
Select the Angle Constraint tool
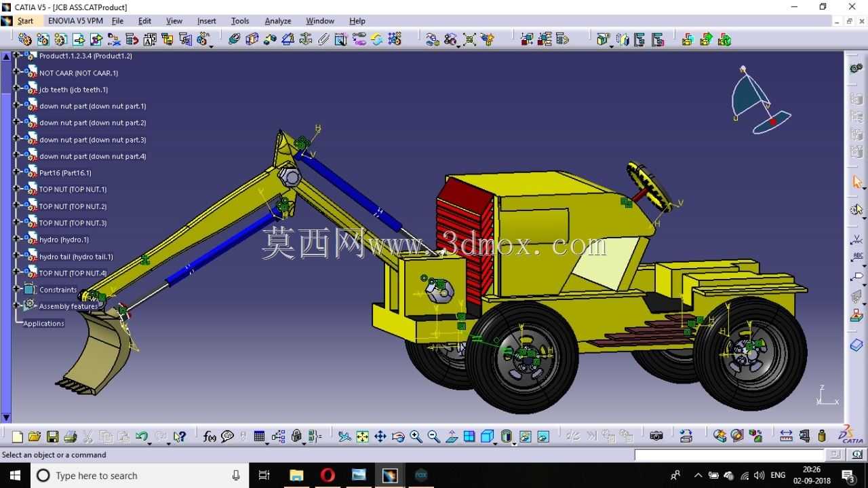point(288,39)
